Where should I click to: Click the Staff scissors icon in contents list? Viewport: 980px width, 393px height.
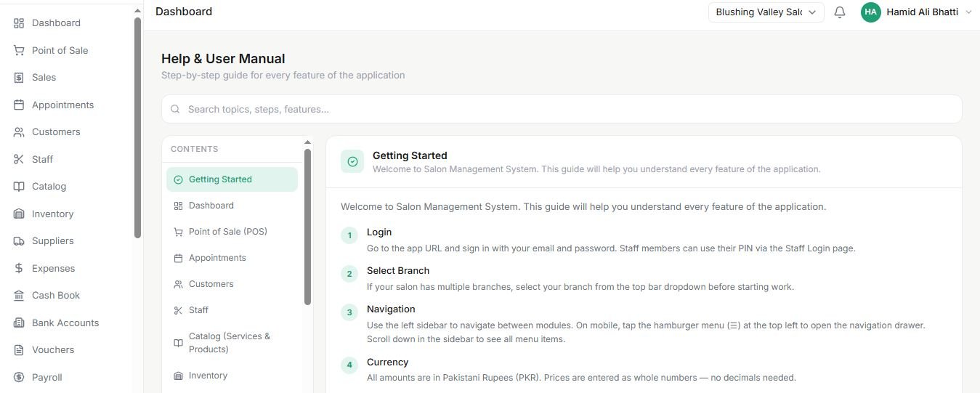178,310
